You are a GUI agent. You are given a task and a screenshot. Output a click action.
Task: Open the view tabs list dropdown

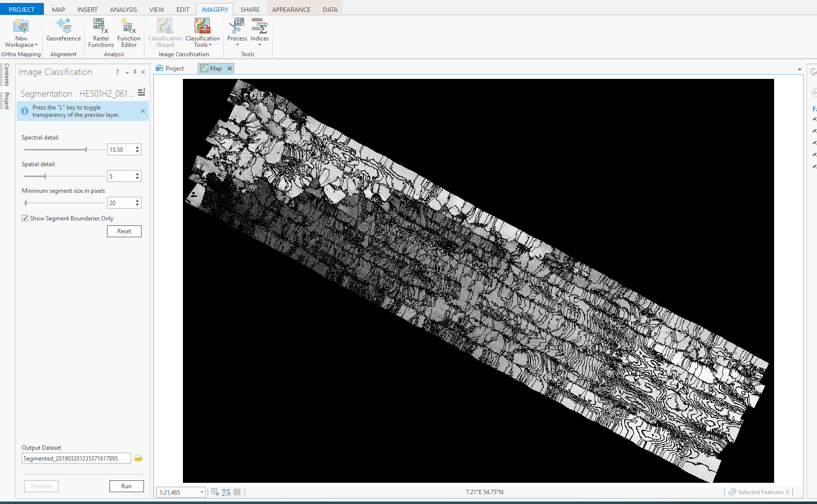tap(800, 70)
